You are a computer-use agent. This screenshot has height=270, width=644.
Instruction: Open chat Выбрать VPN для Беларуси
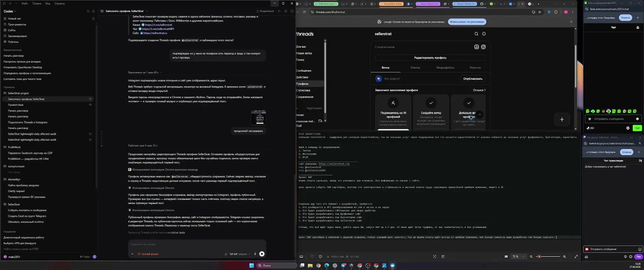click(x=20, y=243)
